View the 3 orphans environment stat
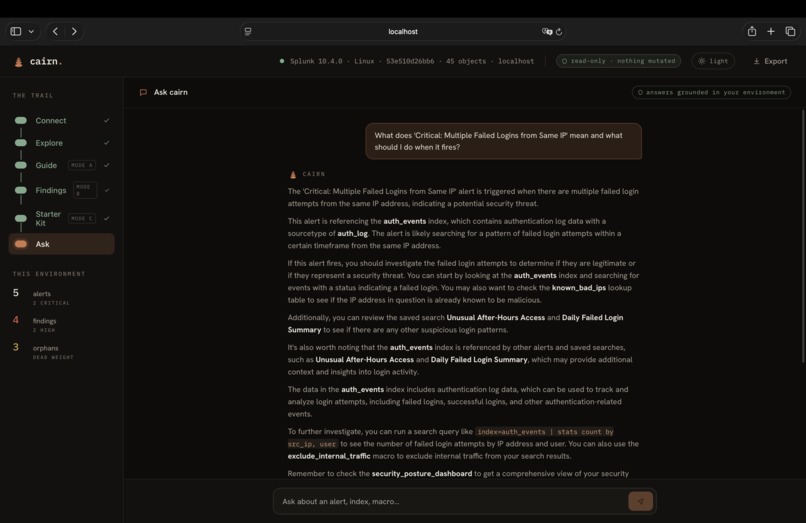The width and height of the screenshot is (806, 523). point(43,352)
